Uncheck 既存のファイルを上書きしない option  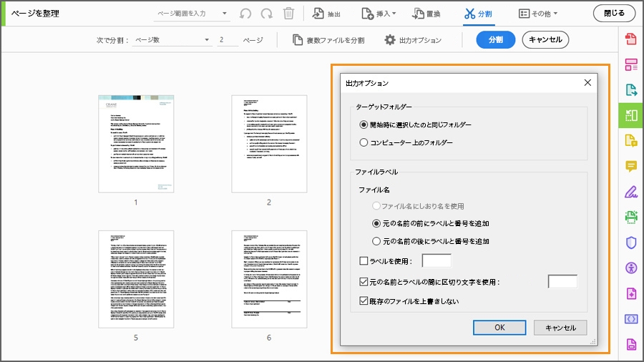tap(364, 301)
